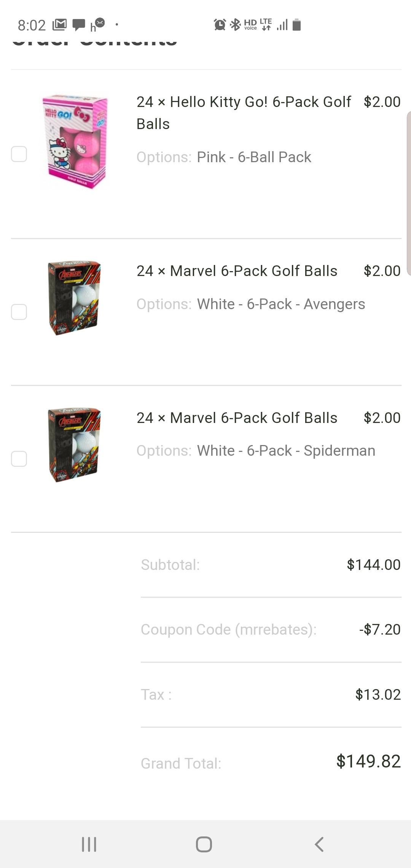Check the Hello Kitty golf balls checkbox
Screen dimensions: 411x868
point(19,154)
